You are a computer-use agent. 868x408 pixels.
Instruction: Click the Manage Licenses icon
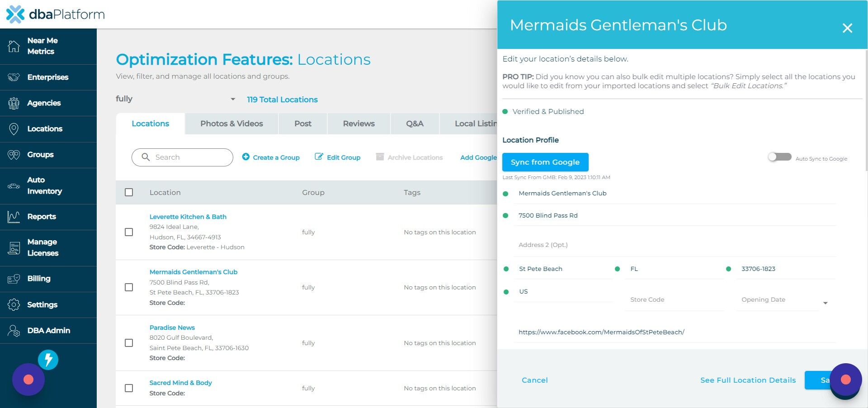tap(14, 247)
